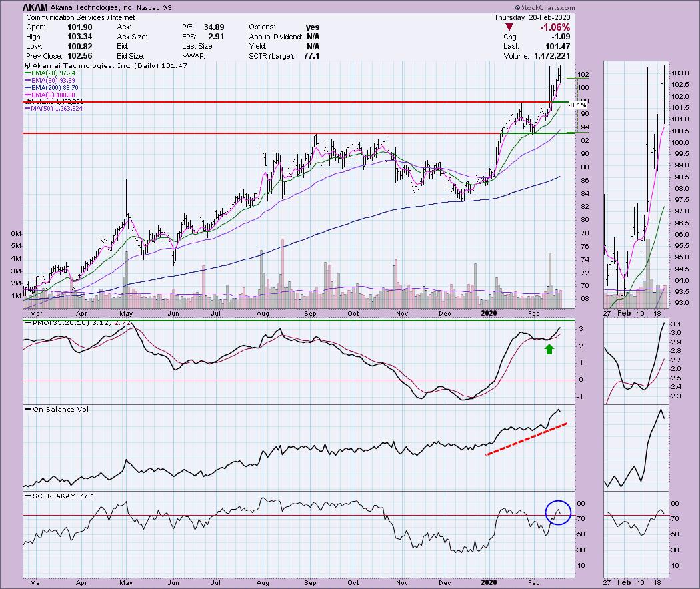
Task: Select the Annual Dividend label
Action: (275, 37)
